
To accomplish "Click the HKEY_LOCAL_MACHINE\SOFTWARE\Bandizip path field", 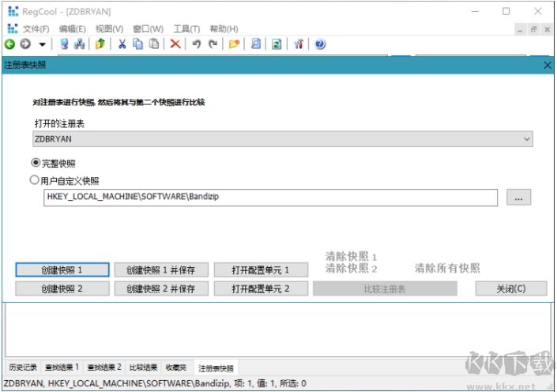I will click(x=270, y=198).
